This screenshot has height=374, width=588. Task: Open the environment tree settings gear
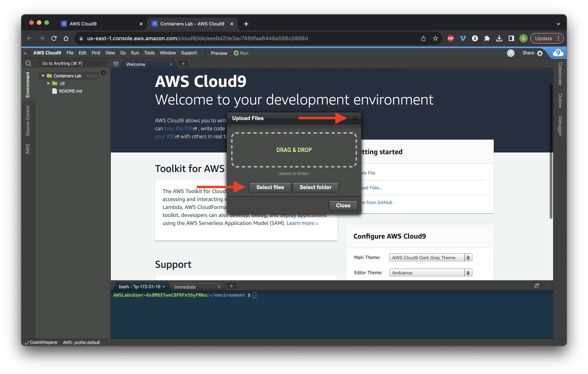point(104,73)
